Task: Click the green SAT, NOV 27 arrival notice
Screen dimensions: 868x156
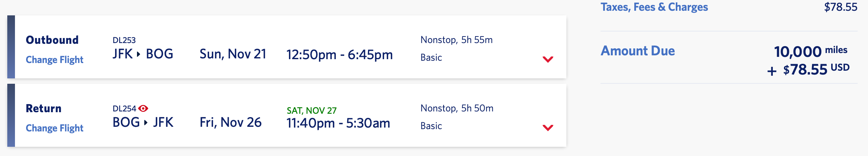Action: [x=312, y=111]
